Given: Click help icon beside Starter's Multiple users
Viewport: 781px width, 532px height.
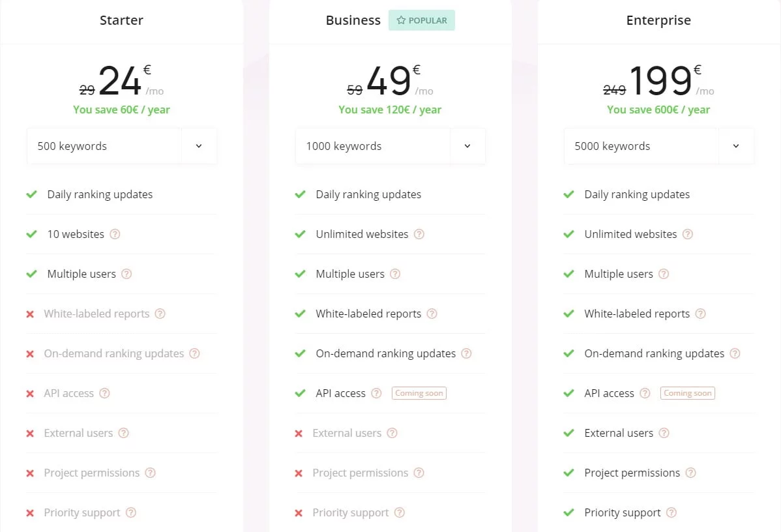Looking at the screenshot, I should coord(126,274).
